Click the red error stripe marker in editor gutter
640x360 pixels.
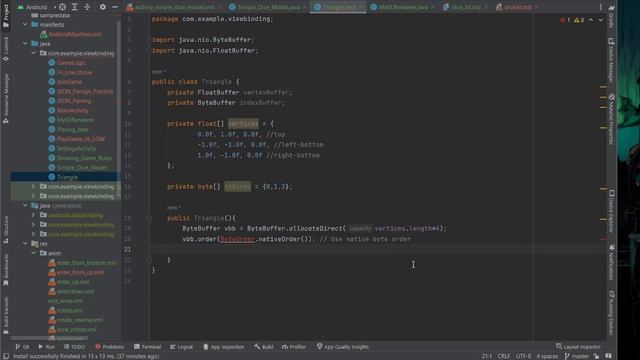(603, 239)
